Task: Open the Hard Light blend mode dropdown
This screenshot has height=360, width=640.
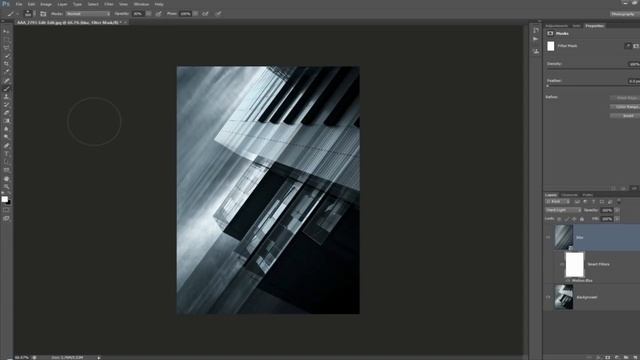Action: coord(563,210)
